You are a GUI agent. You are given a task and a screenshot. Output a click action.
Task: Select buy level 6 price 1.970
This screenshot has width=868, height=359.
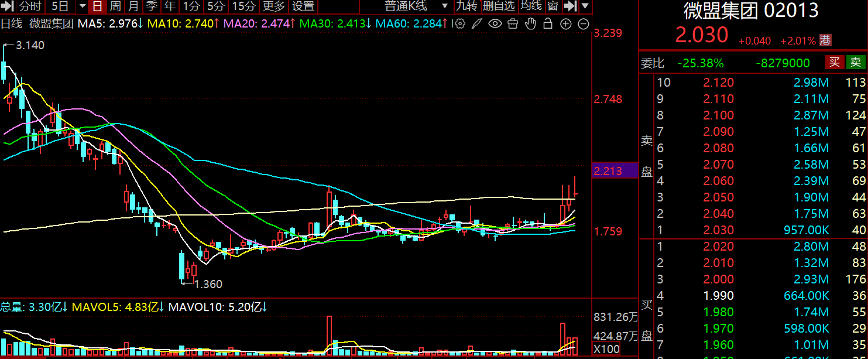[x=718, y=329]
